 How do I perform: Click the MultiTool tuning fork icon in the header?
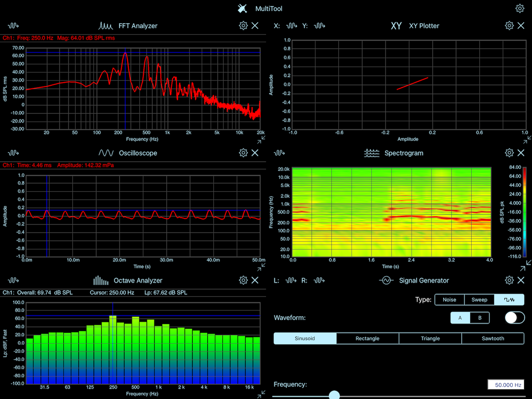coord(242,8)
